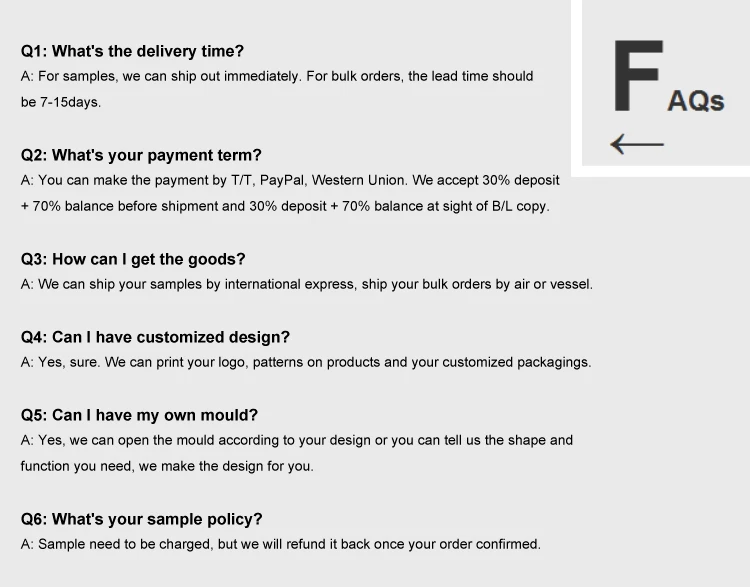
Task: Click the "be 7-15days." answer line
Action: [61, 102]
